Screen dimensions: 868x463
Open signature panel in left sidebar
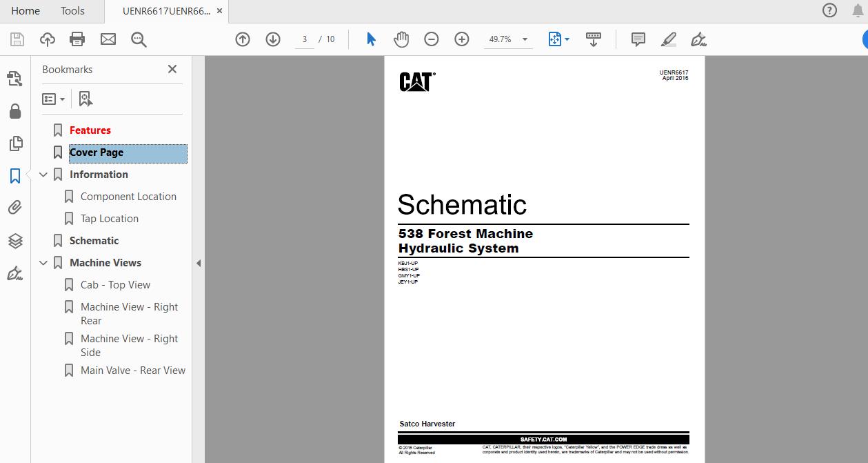[x=15, y=273]
